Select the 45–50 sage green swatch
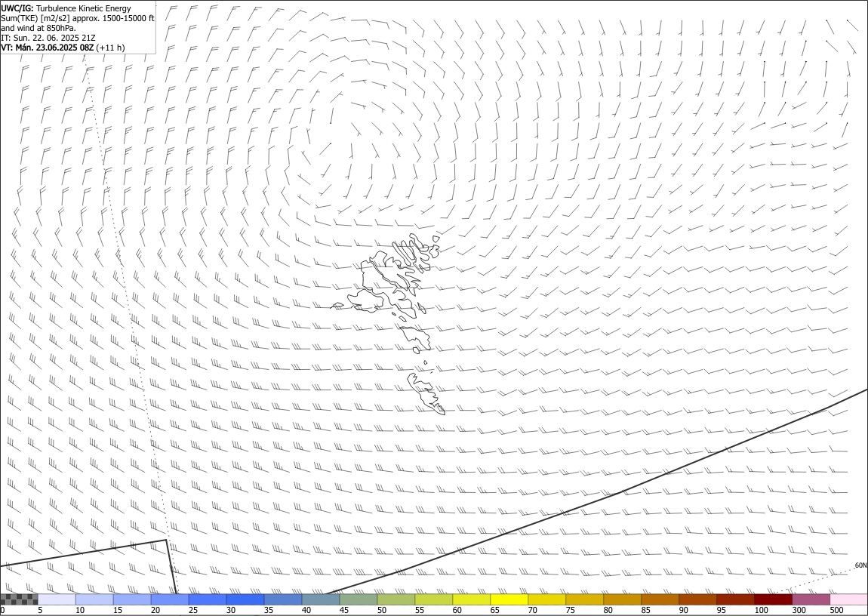The width and height of the screenshot is (868, 616). (359, 599)
